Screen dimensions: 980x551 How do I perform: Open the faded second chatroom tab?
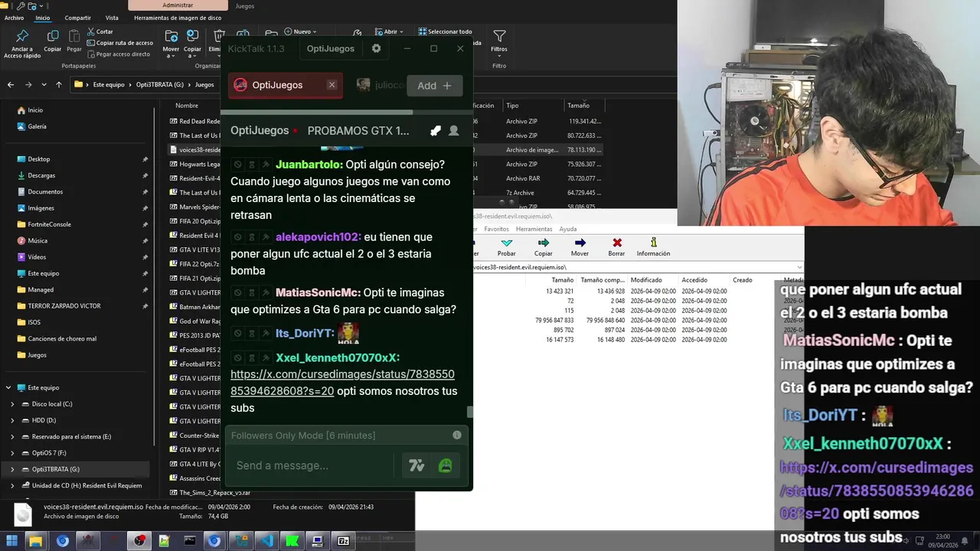(x=379, y=85)
